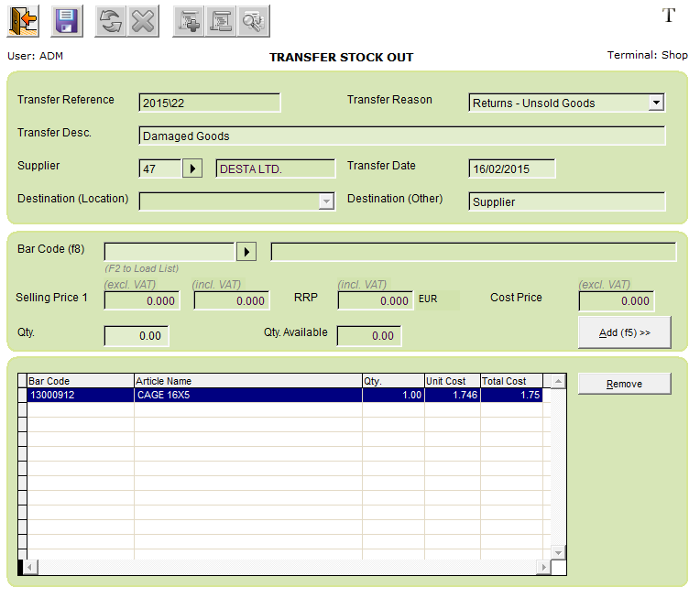Click the grey X delete icon
700x598 pixels.
pyautogui.click(x=142, y=21)
